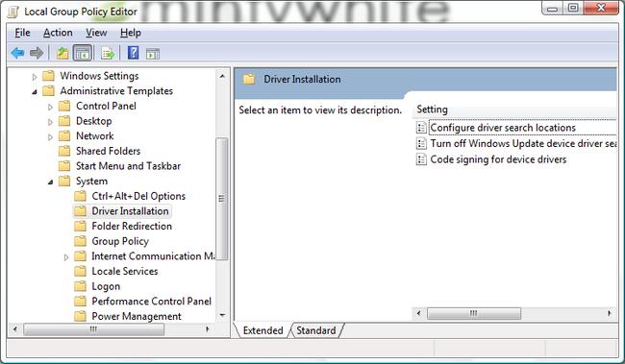Click the Power Management folder icon

[80, 316]
